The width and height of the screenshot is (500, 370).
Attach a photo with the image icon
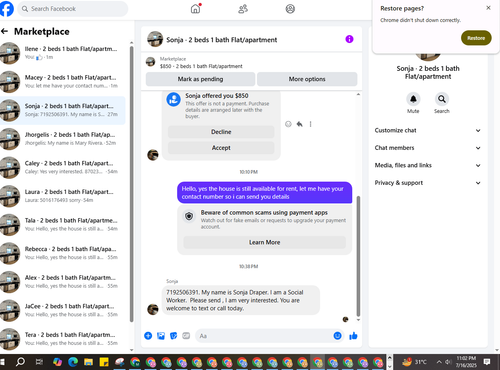tap(161, 336)
